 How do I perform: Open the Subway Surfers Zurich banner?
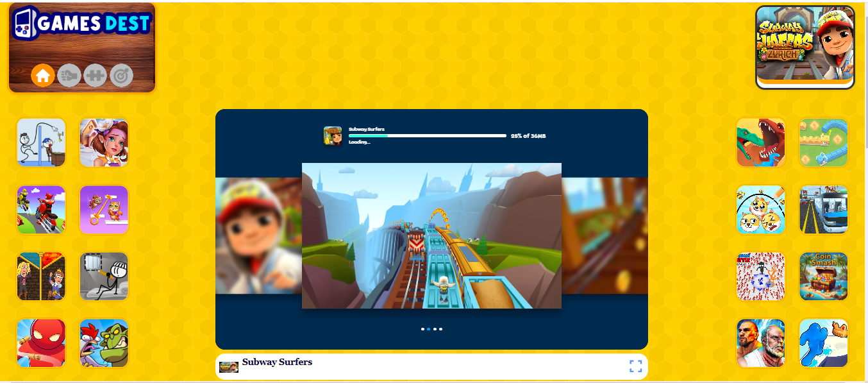click(x=805, y=44)
